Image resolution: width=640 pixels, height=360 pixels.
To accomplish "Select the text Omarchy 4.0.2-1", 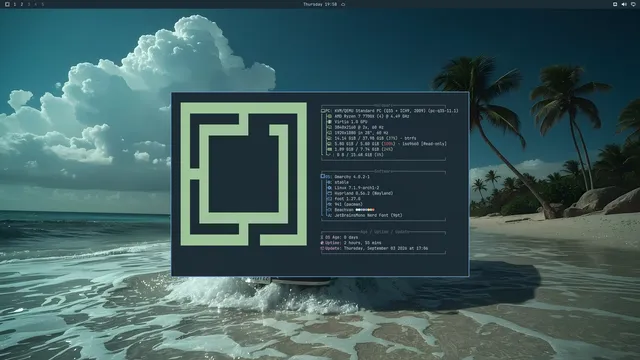I will [352, 176].
